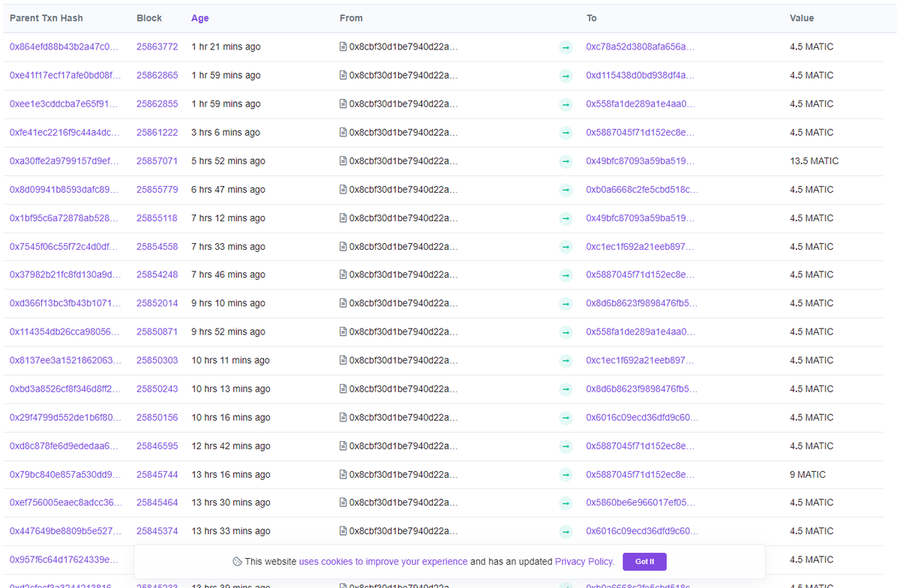Click green arrow icon in block 25845374 row
Screen dimensions: 900x588
[x=566, y=532]
